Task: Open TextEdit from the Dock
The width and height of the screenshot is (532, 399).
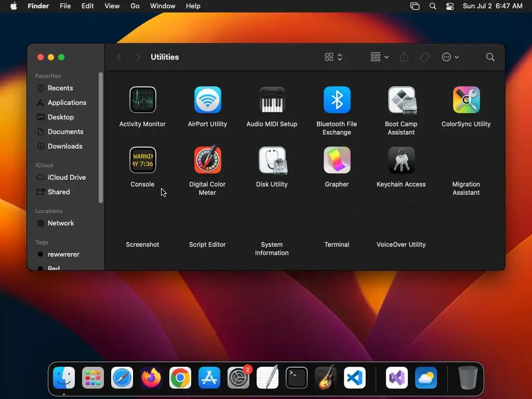Action: [x=268, y=377]
